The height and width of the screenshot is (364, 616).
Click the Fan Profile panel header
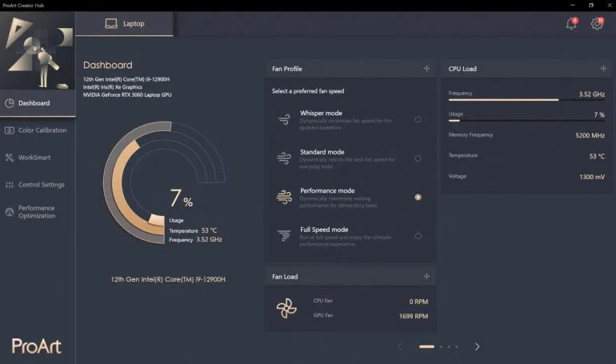click(x=350, y=69)
